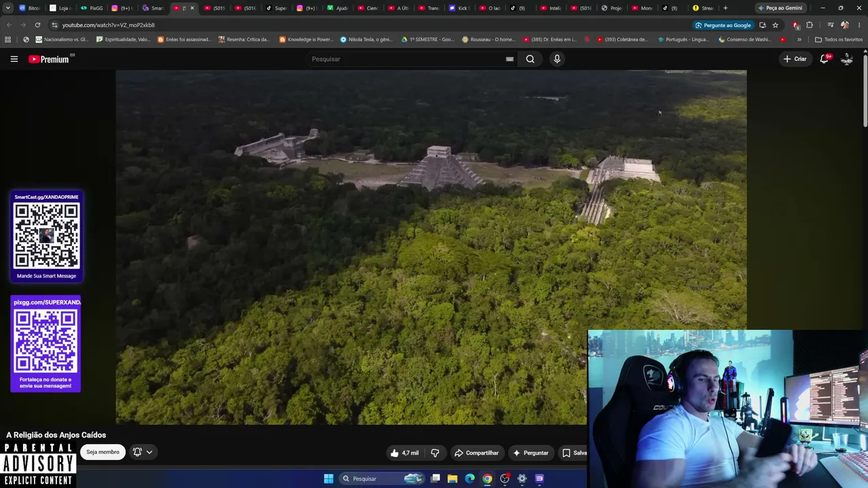Click the Perguntar button under the video

[530, 453]
